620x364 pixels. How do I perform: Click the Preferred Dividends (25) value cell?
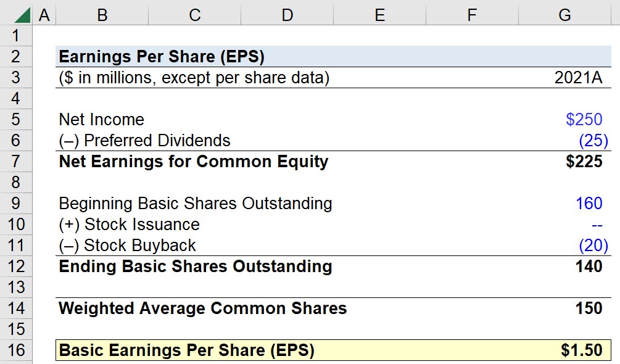pyautogui.click(x=564, y=140)
